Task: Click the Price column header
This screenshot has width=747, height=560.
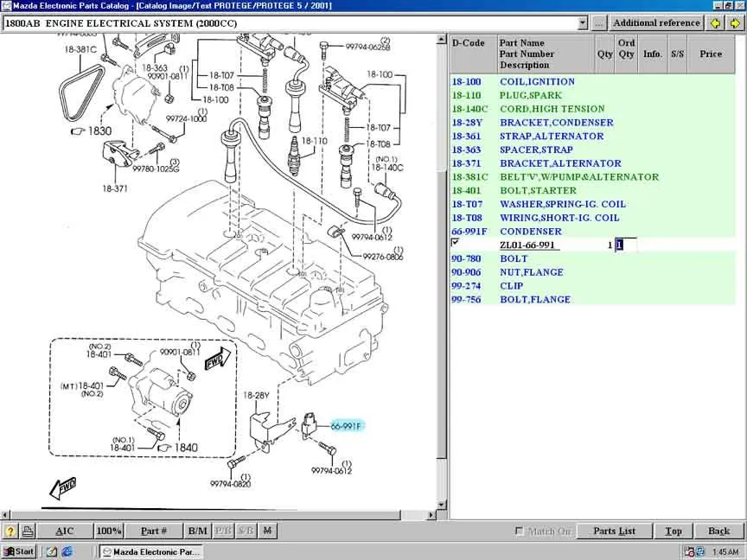Action: 711,54
